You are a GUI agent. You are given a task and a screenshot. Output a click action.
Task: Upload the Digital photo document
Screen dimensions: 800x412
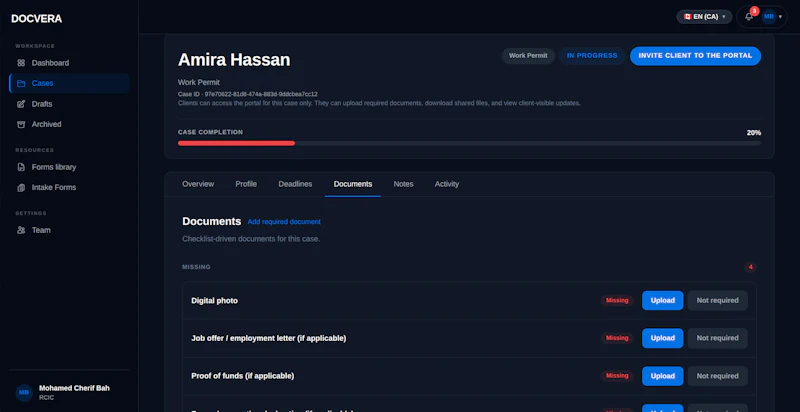point(662,300)
